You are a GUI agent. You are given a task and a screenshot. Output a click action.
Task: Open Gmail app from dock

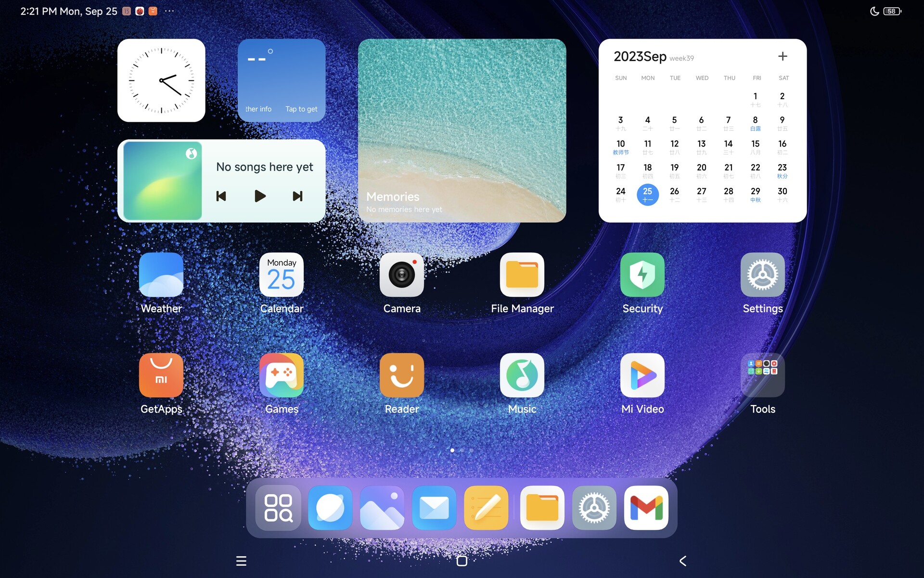point(645,507)
